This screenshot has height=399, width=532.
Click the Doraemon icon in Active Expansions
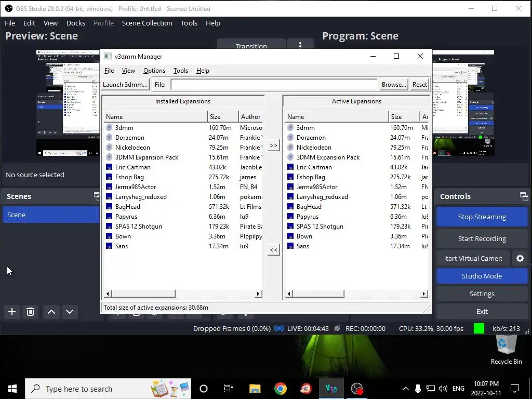pos(290,137)
